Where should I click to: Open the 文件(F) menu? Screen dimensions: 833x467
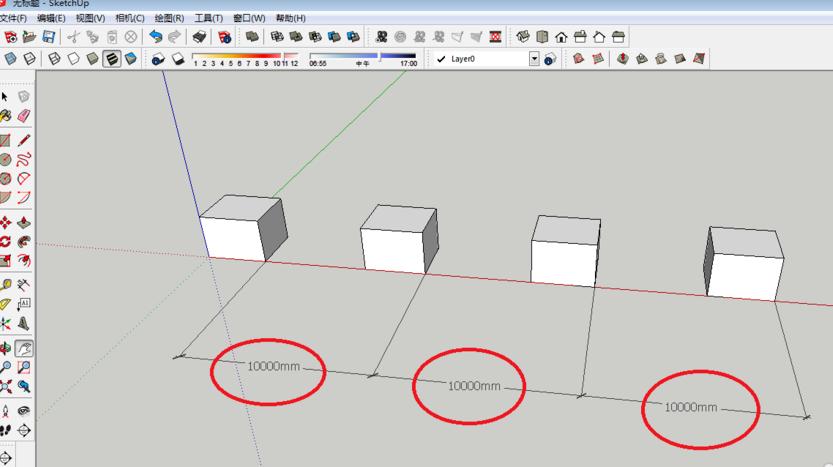point(14,18)
